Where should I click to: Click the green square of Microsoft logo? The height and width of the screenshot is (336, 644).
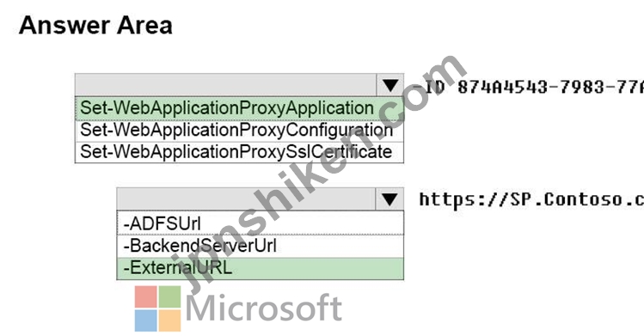(169, 296)
